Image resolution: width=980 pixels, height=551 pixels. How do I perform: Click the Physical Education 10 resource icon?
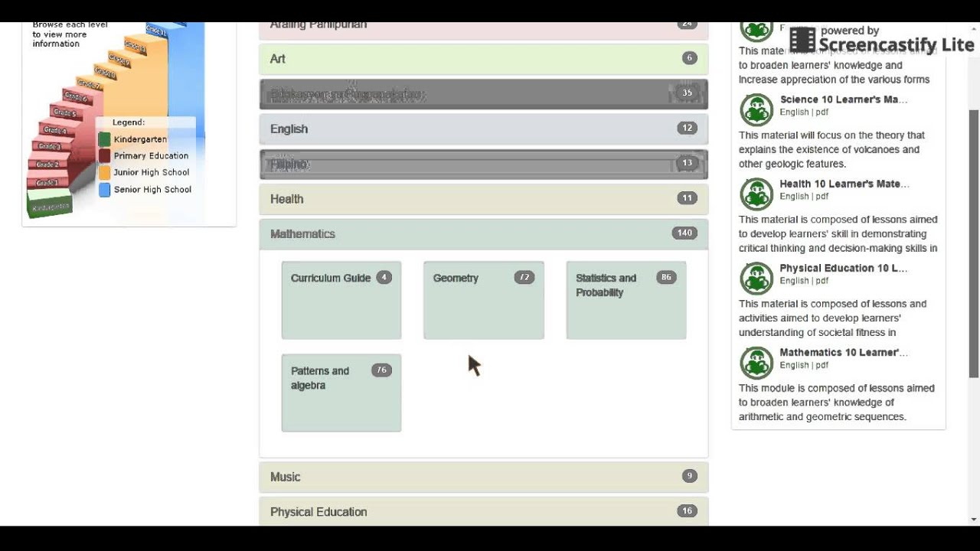pyautogui.click(x=756, y=279)
